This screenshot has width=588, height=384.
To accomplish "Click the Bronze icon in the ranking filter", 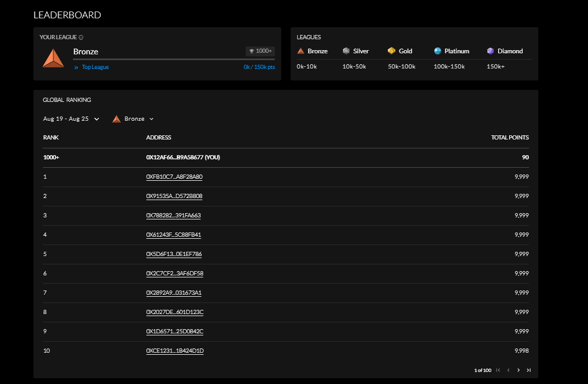I will point(117,119).
